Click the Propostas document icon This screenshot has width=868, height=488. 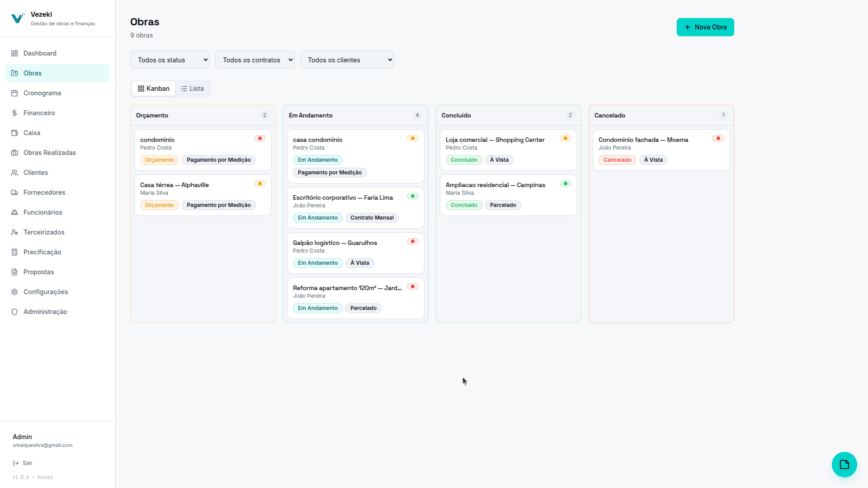[x=14, y=272]
